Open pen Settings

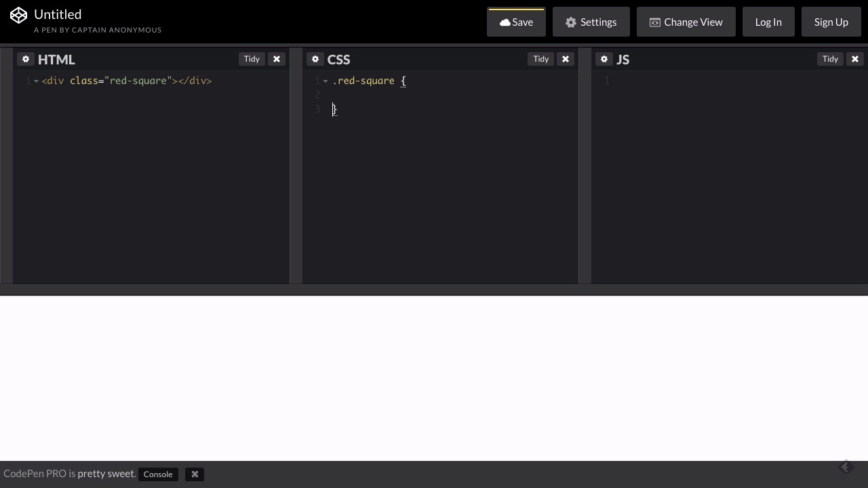(591, 22)
